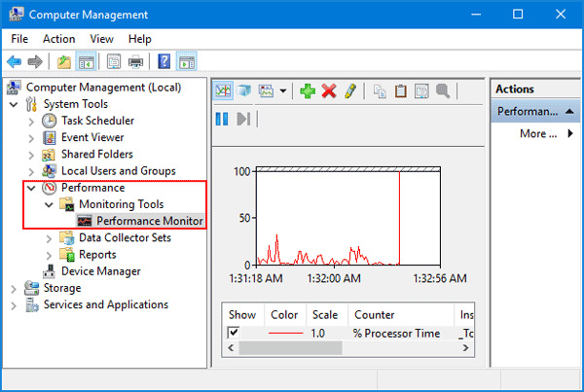This screenshot has height=392, width=584.
Task: Click counter list scroll right arrow
Action: (x=465, y=348)
